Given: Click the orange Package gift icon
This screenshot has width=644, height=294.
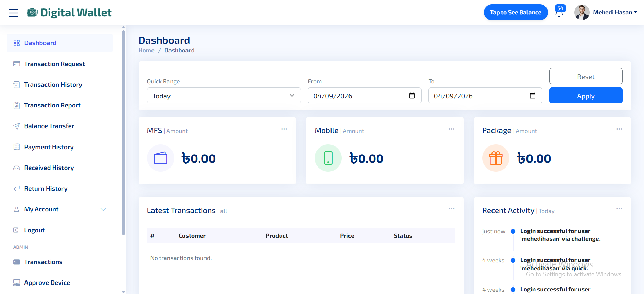Looking at the screenshot, I should click(x=496, y=158).
